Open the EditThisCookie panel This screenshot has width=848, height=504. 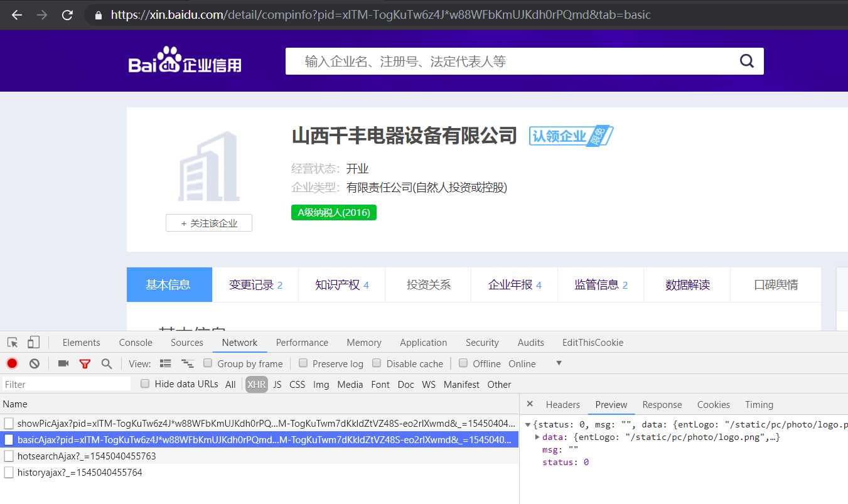coord(593,342)
